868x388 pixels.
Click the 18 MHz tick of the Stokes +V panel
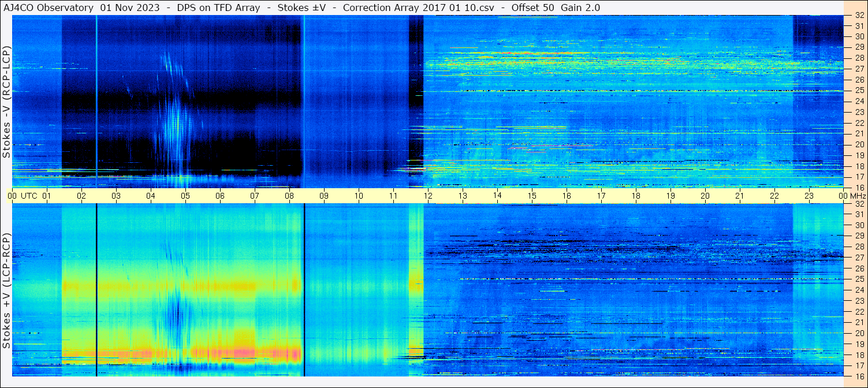pyautogui.click(x=859, y=355)
